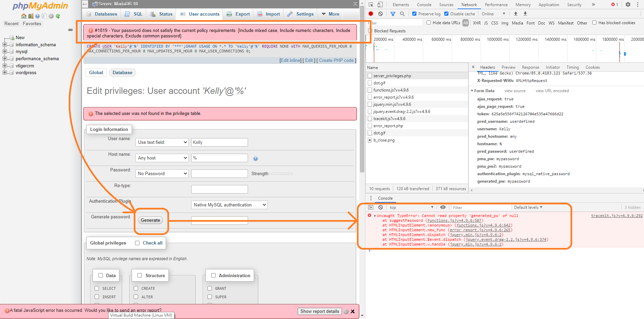Expand the wordpress database tree node
644x319 pixels.
4,72
